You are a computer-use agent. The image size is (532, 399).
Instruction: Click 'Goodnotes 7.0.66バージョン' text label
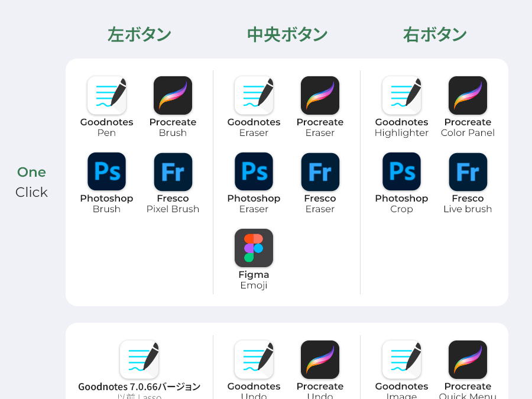tap(139, 387)
